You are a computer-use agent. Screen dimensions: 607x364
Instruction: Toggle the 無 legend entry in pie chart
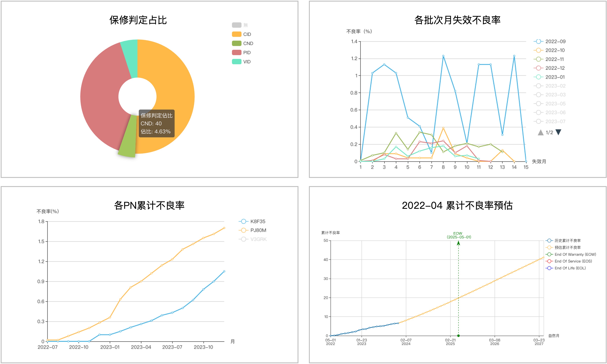[240, 25]
